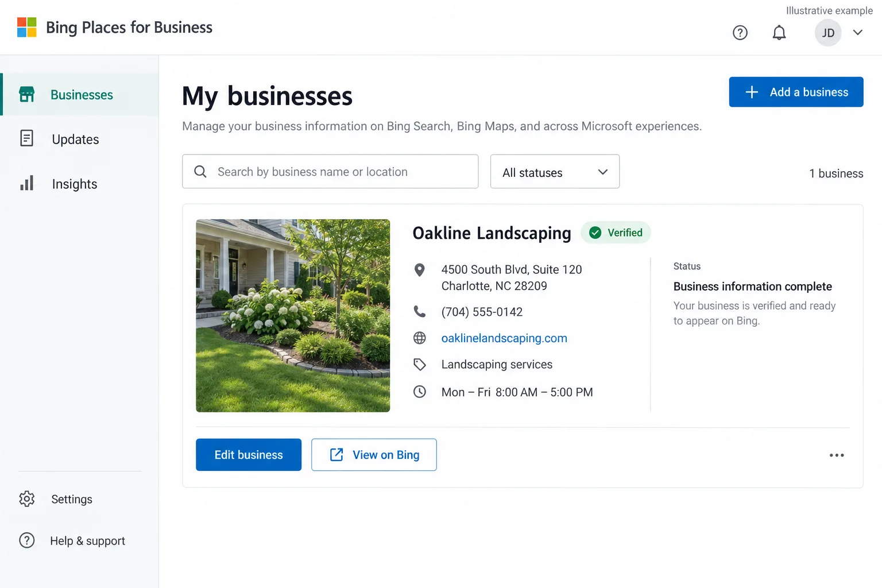Image resolution: width=882 pixels, height=588 pixels.
Task: Click the globe website icon
Action: pyautogui.click(x=420, y=338)
